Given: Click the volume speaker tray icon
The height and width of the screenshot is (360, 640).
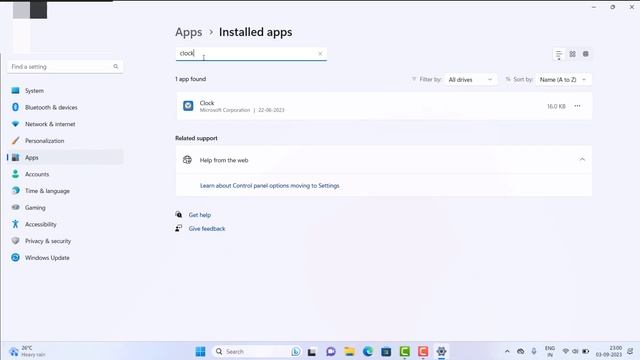Looking at the screenshot, I should point(576,351).
